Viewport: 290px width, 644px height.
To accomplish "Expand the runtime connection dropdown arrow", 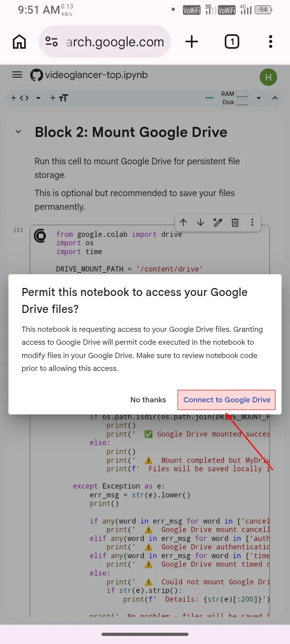I will click(259, 98).
